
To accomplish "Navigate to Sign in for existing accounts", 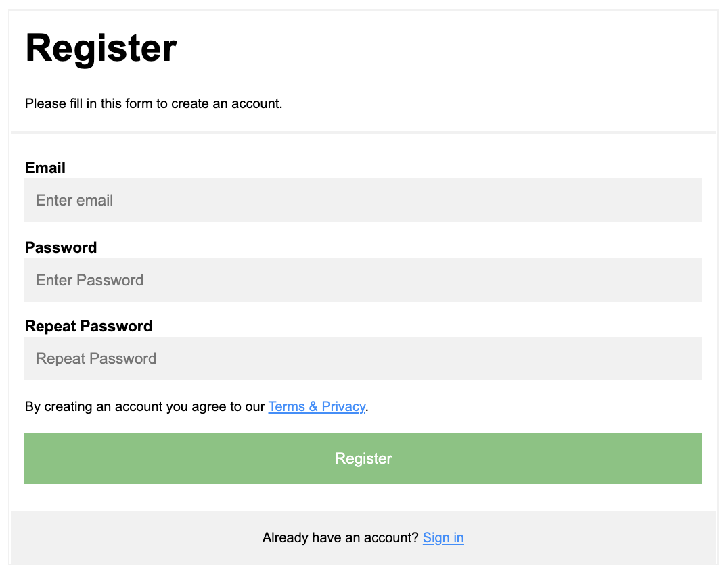I will click(443, 537).
